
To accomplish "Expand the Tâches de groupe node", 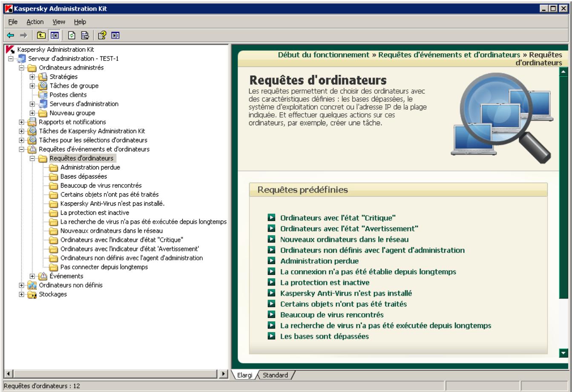I will [33, 86].
